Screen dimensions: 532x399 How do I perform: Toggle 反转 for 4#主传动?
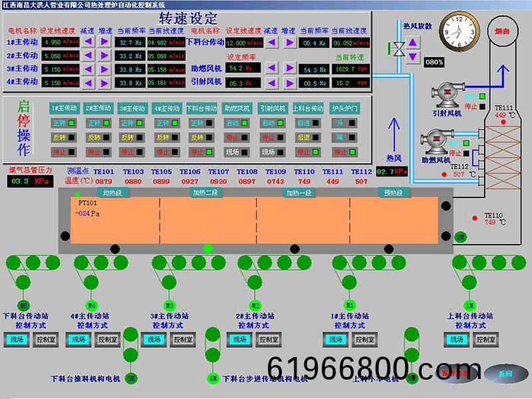point(167,138)
